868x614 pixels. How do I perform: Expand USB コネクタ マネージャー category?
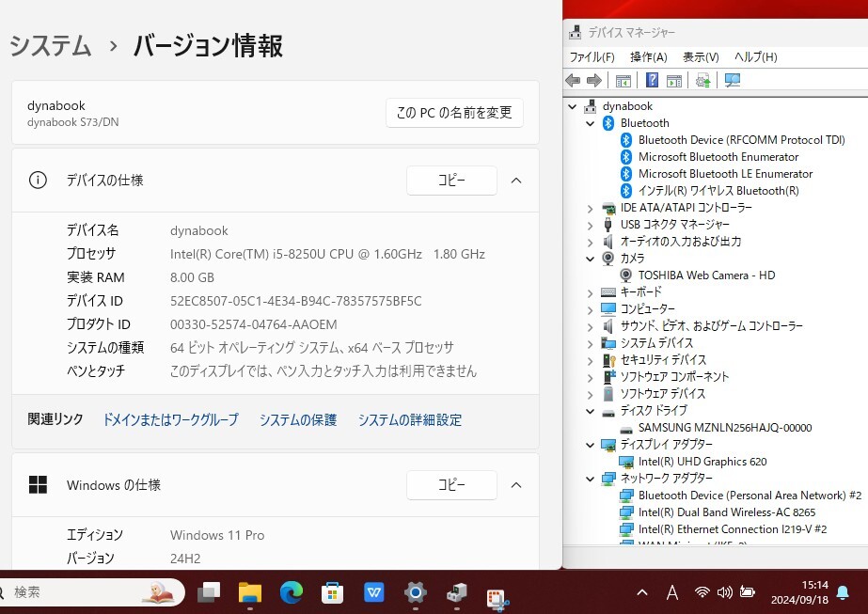pos(590,226)
